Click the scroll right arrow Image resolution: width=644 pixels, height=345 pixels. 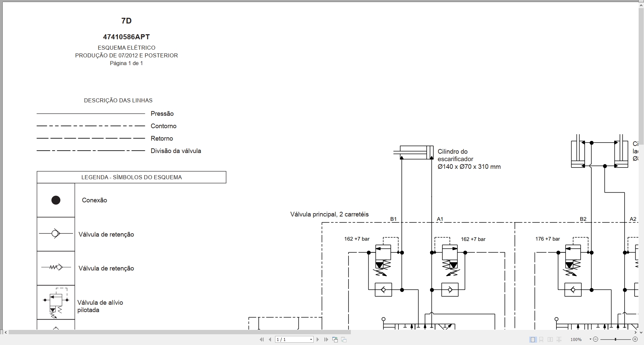(635, 332)
